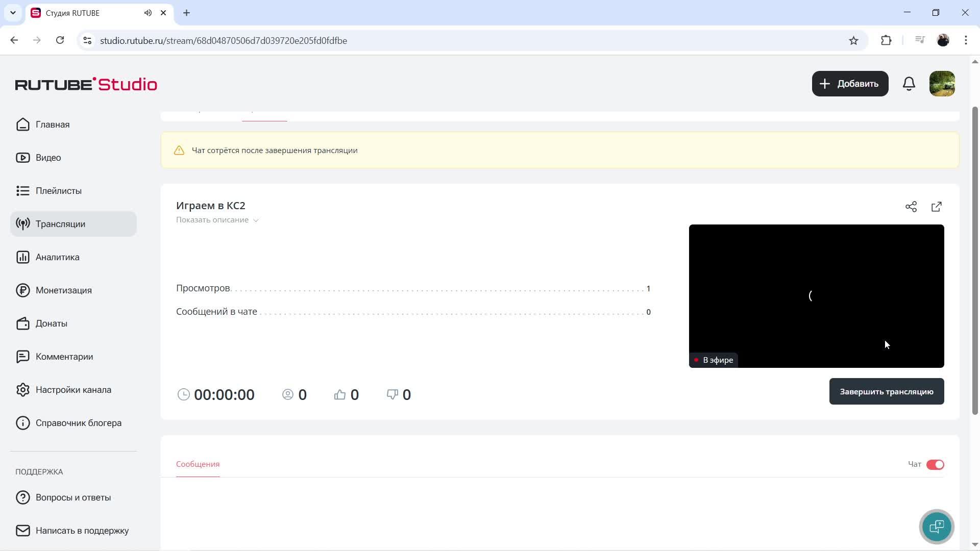Mute the tab audio speaker icon
This screenshot has width=980, height=551.
point(148,13)
